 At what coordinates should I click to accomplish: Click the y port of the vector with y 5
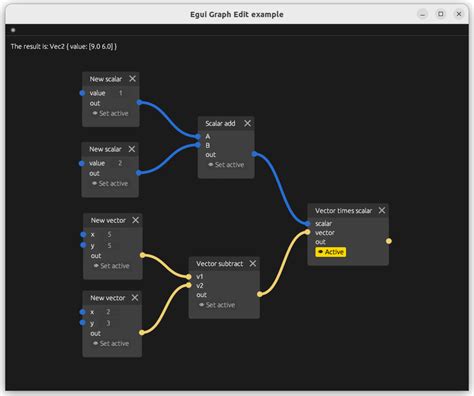point(83,245)
